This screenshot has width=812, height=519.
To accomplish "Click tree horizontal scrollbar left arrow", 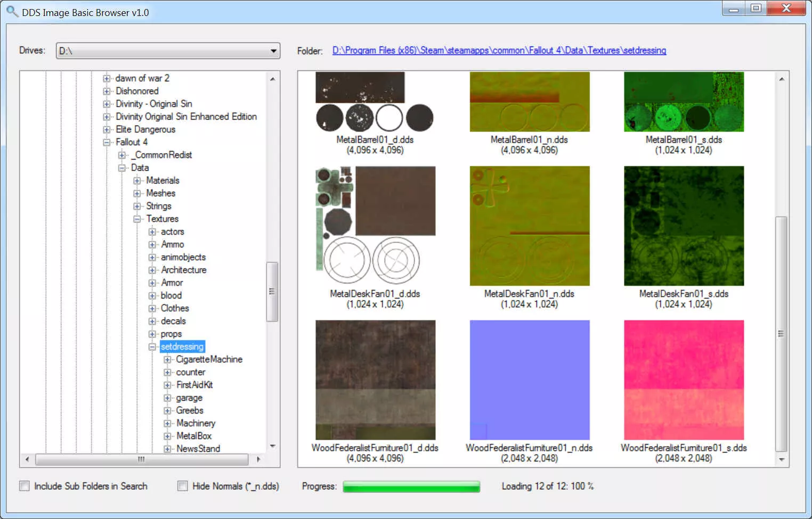I will 28,459.
